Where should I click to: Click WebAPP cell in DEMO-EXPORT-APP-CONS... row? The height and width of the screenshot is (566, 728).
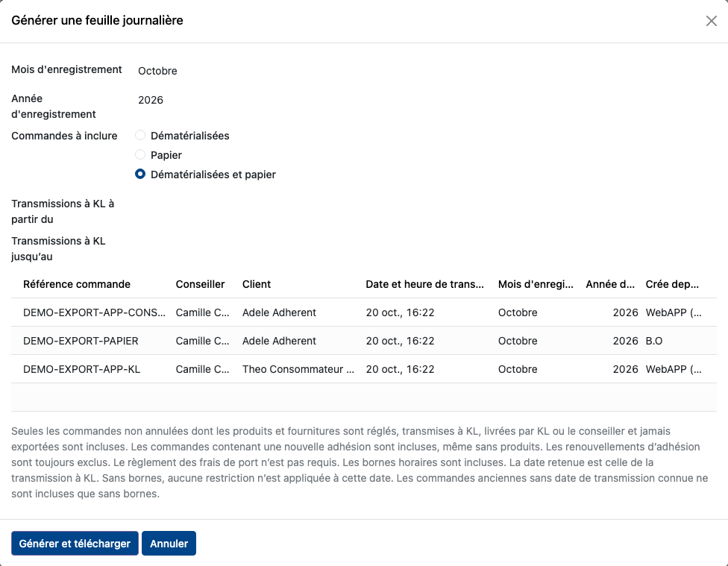pyautogui.click(x=674, y=312)
